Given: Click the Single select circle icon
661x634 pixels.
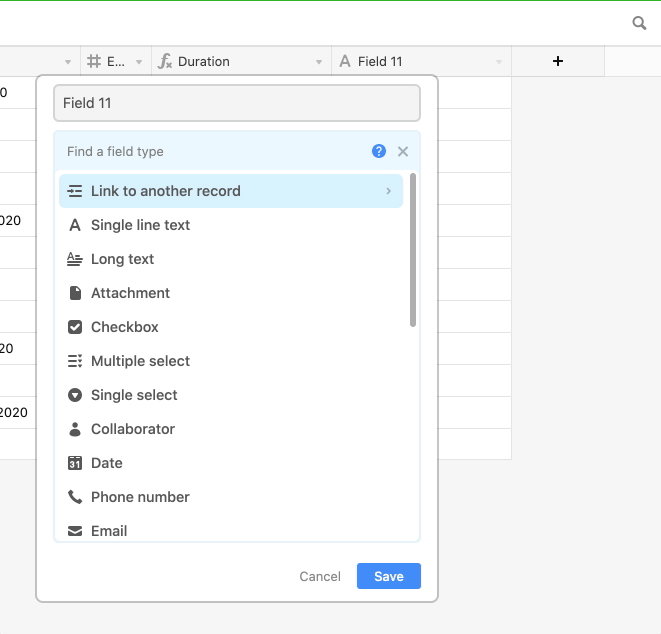Looking at the screenshot, I should (x=75, y=395).
